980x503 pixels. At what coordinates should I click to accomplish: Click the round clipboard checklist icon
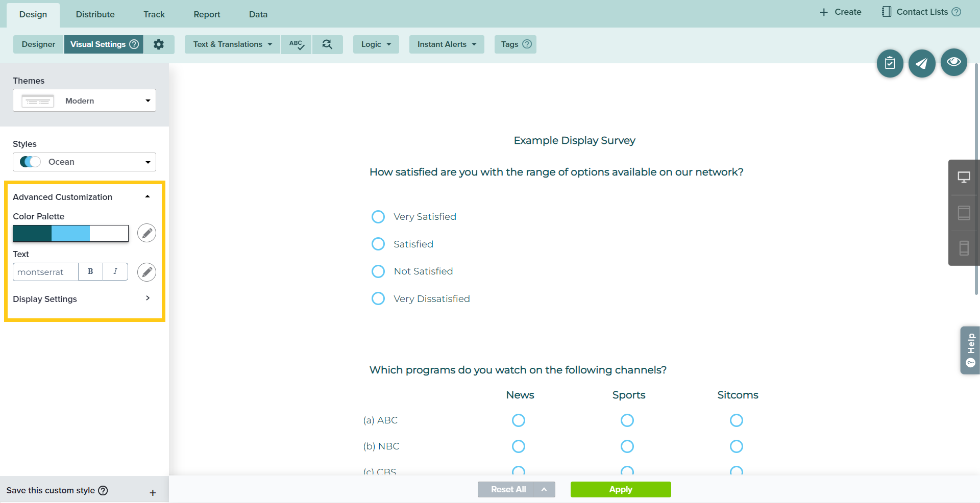[890, 63]
